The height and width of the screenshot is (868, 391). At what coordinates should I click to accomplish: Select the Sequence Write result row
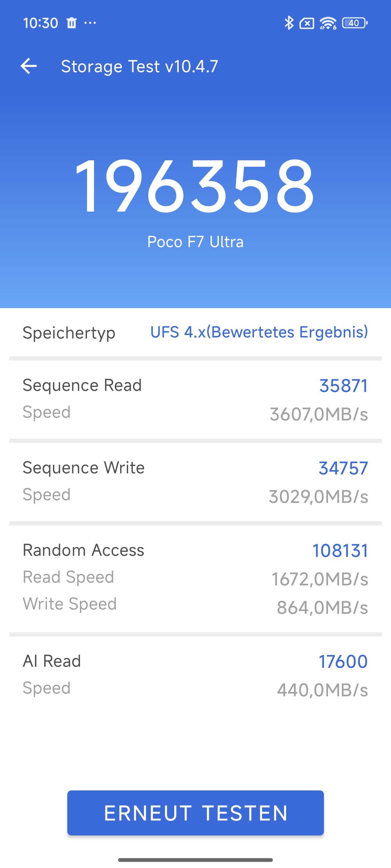[x=195, y=482]
